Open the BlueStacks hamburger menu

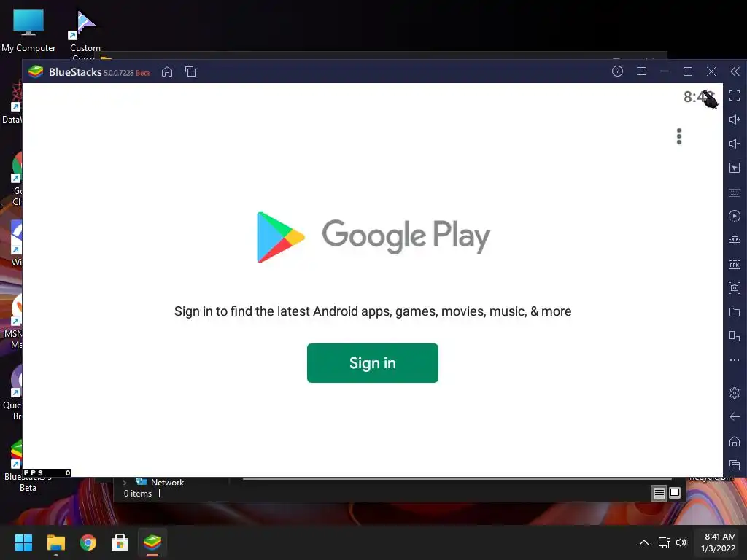641,71
